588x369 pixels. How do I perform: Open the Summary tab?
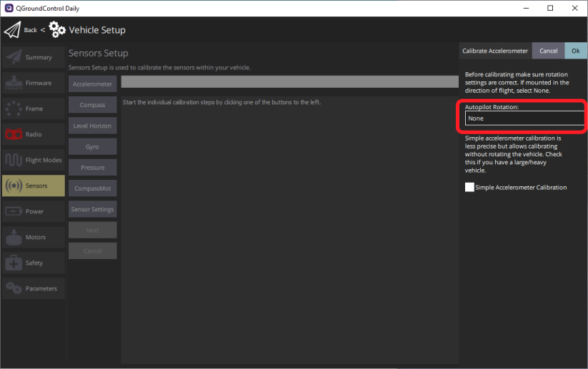(34, 57)
